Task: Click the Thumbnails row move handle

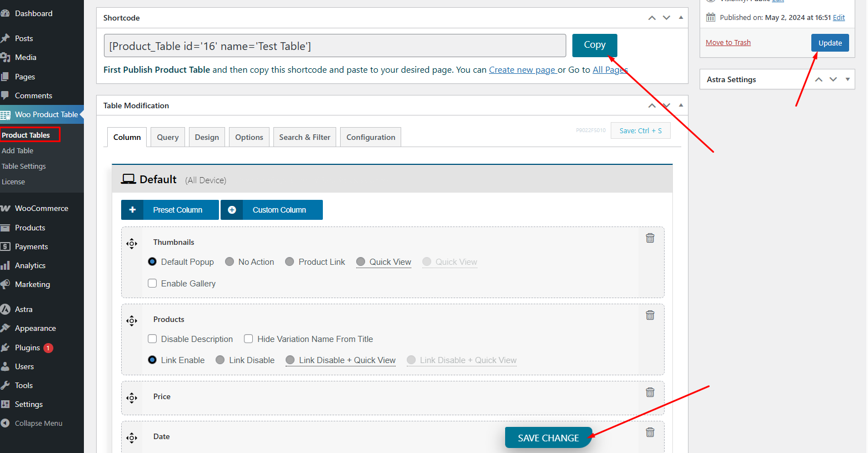Action: [x=132, y=244]
